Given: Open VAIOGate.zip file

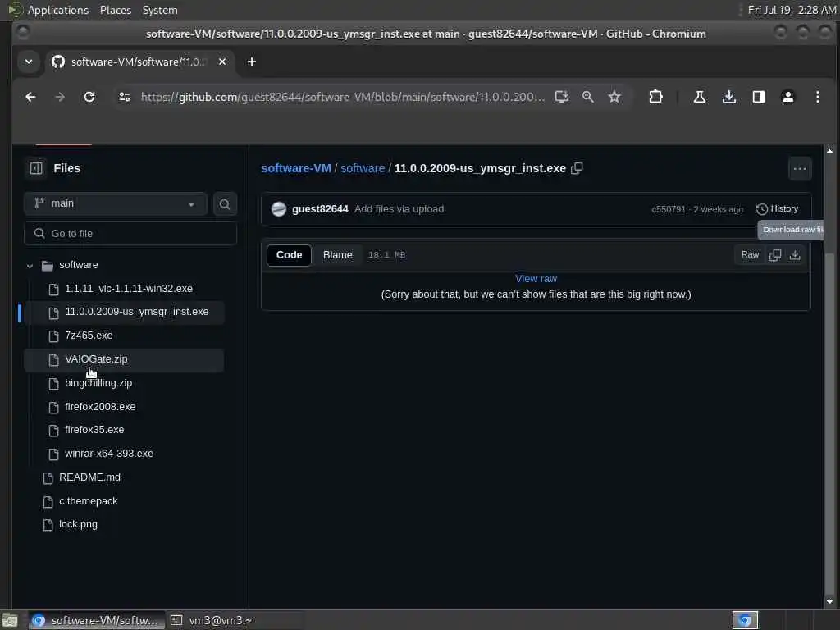Looking at the screenshot, I should click(96, 359).
